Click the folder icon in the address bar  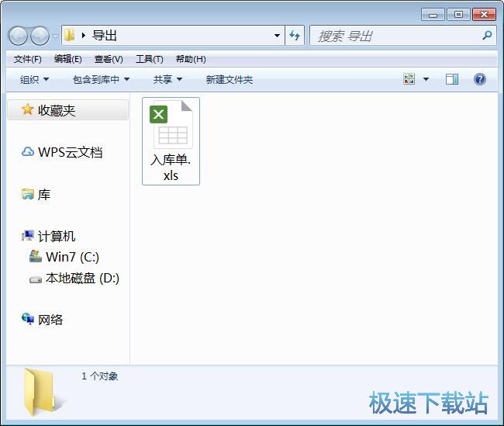click(x=69, y=35)
